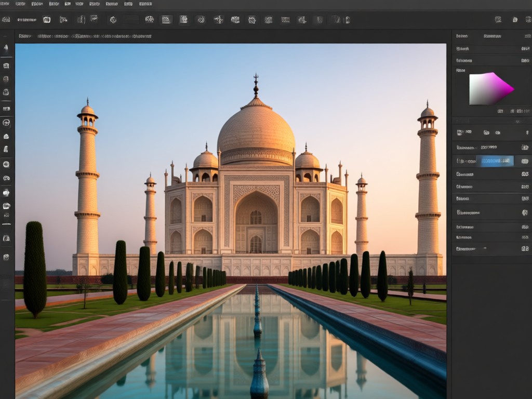Select the bottommost tool in the left toolbar
The width and height of the screenshot is (532, 399).
[6, 257]
